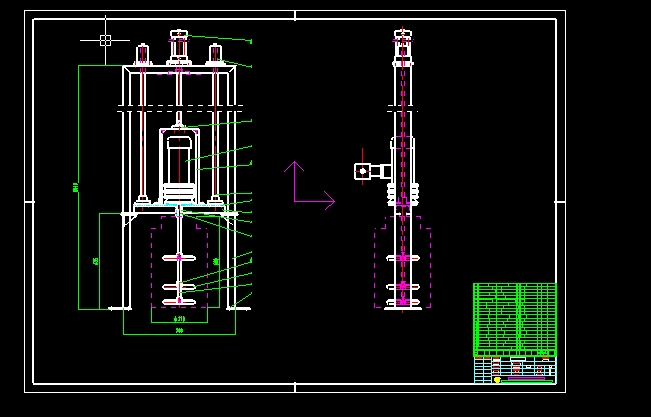Select the diameter dimension text under dashed tank
The height and width of the screenshot is (417, 651).
pyautogui.click(x=179, y=319)
